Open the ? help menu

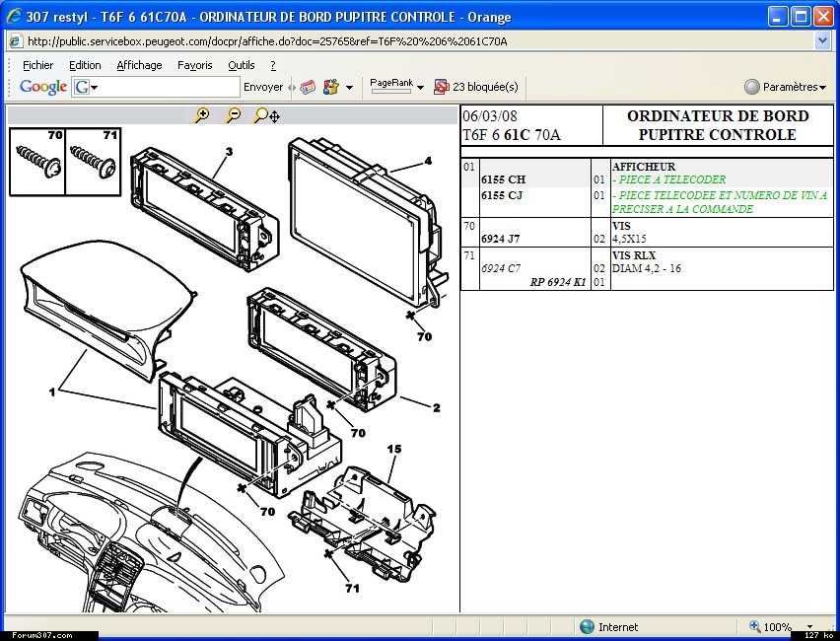pos(273,65)
